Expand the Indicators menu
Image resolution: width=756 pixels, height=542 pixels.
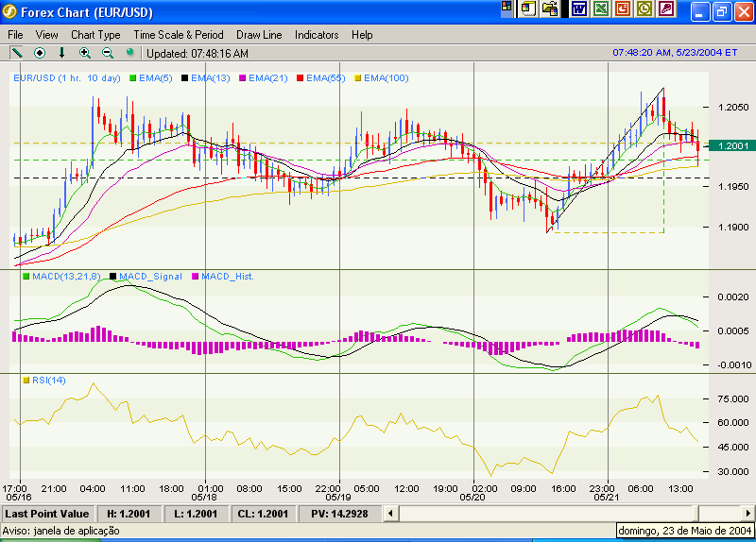(x=317, y=34)
